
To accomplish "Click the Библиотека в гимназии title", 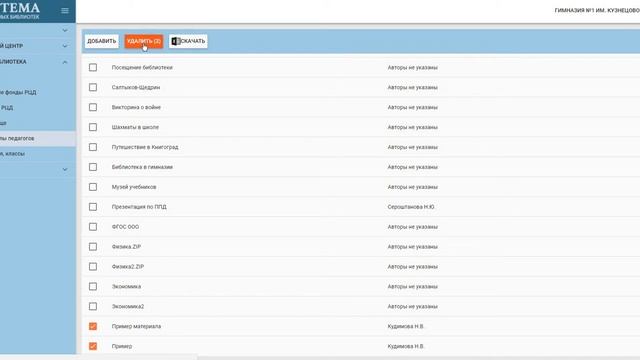I will [x=142, y=167].
